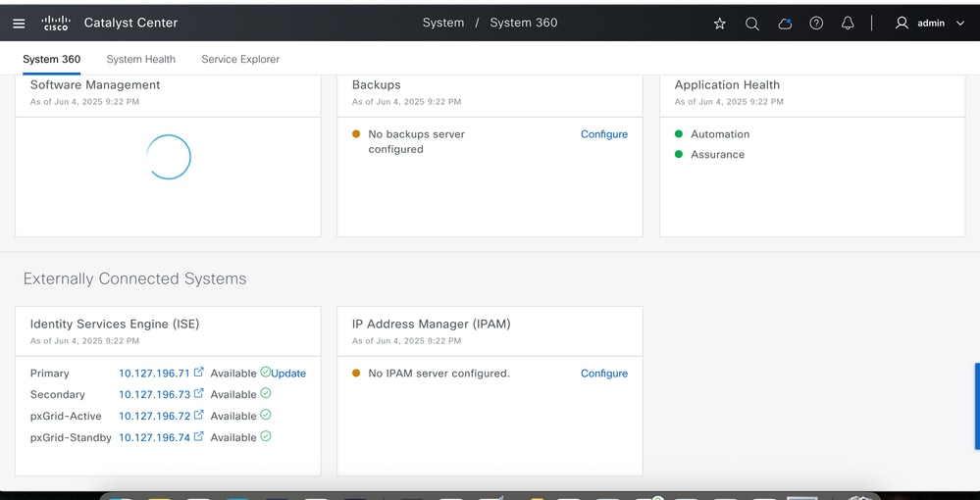This screenshot has width=980, height=500.
Task: Switch to the System Health tab
Action: [x=140, y=60]
